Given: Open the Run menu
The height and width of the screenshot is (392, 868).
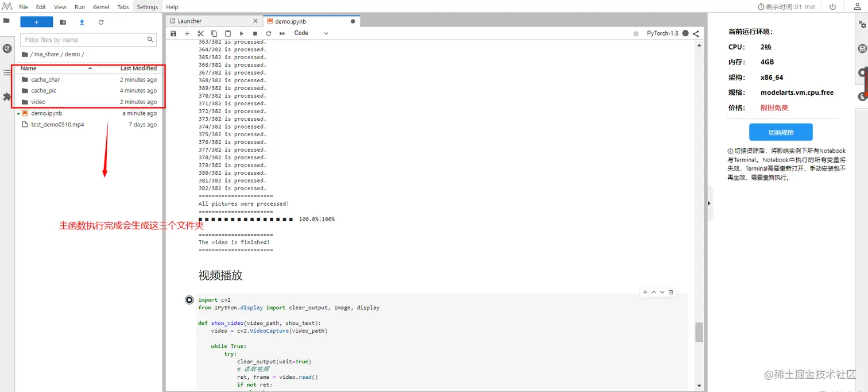Looking at the screenshot, I should tap(80, 7).
